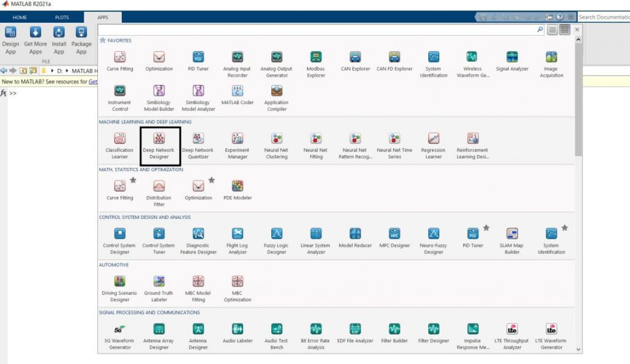630x364 pixels.
Task: Launch the 5G Waveform Generator app
Action: pos(119,335)
